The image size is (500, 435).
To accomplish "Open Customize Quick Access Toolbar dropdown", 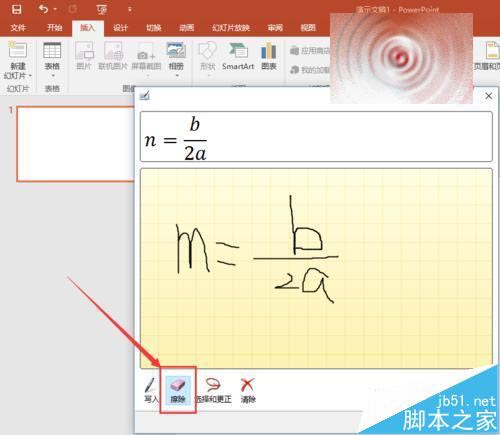I will [130, 9].
